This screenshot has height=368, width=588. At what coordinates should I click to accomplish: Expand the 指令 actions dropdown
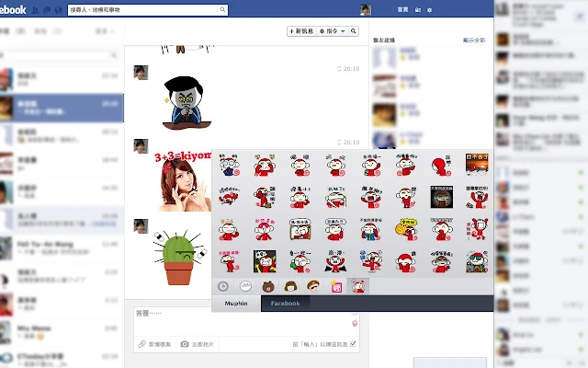[333, 31]
